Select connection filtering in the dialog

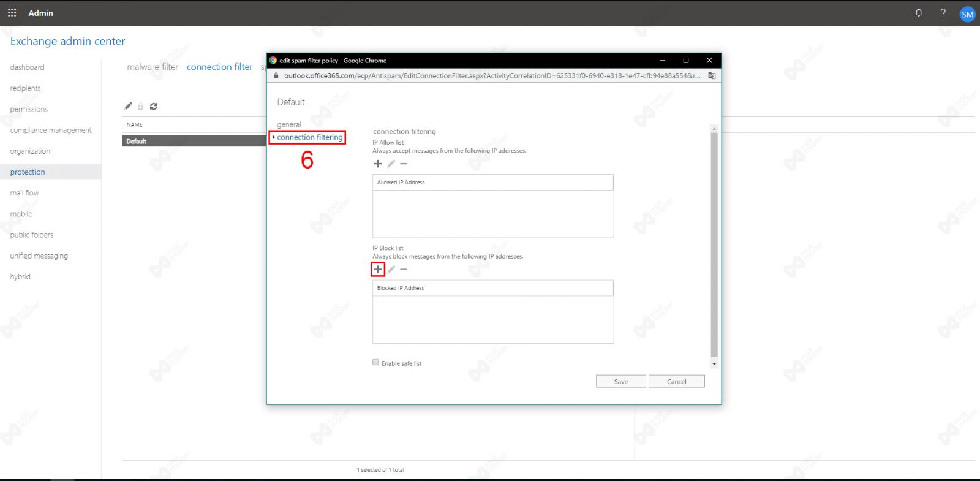tap(310, 137)
